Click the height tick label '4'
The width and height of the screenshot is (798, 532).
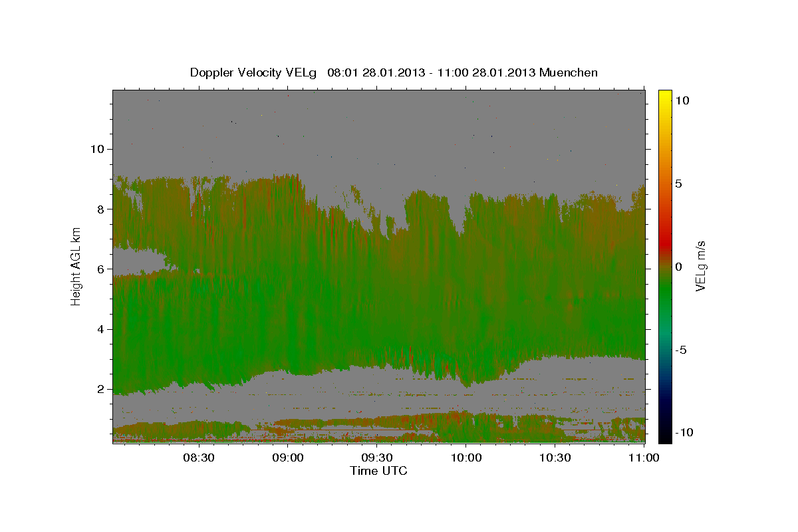(102, 329)
